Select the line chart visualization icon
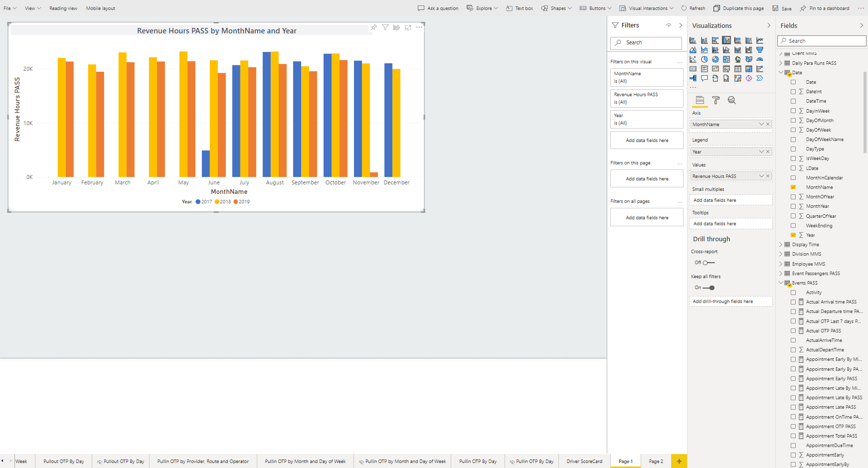The width and height of the screenshot is (868, 468). [x=760, y=40]
